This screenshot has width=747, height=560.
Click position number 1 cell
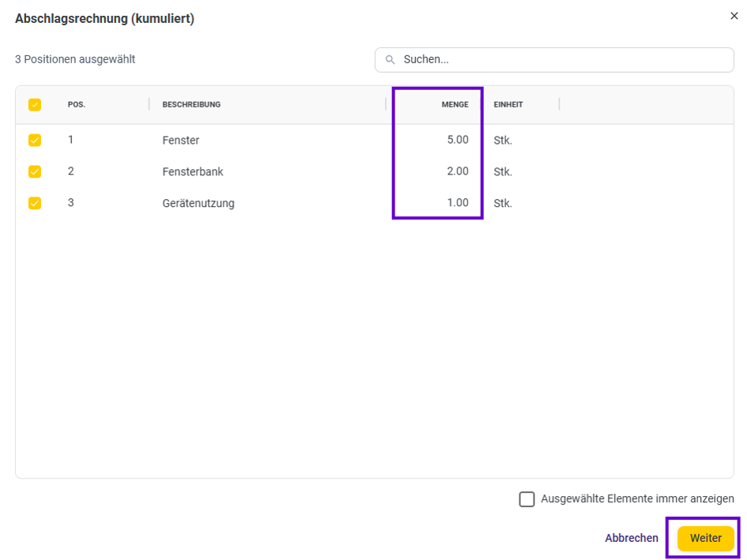(x=70, y=140)
